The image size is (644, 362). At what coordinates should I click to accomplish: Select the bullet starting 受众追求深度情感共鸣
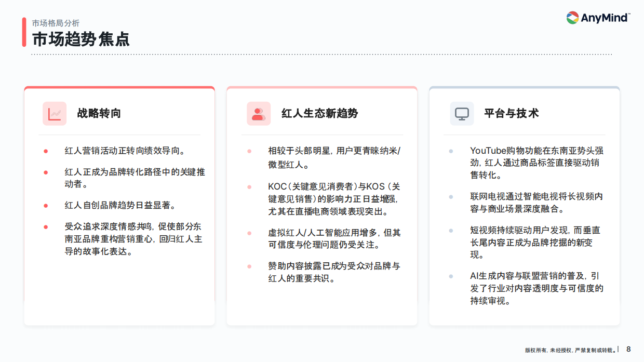[x=133, y=239]
